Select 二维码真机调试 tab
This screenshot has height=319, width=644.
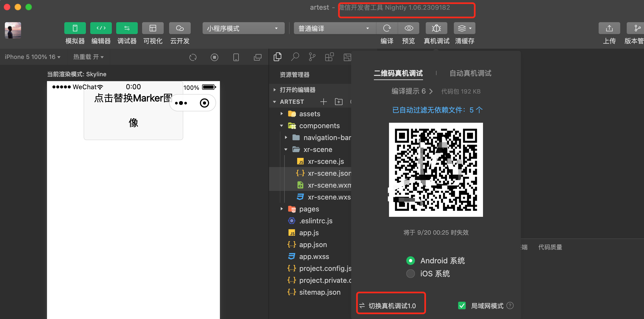point(398,73)
